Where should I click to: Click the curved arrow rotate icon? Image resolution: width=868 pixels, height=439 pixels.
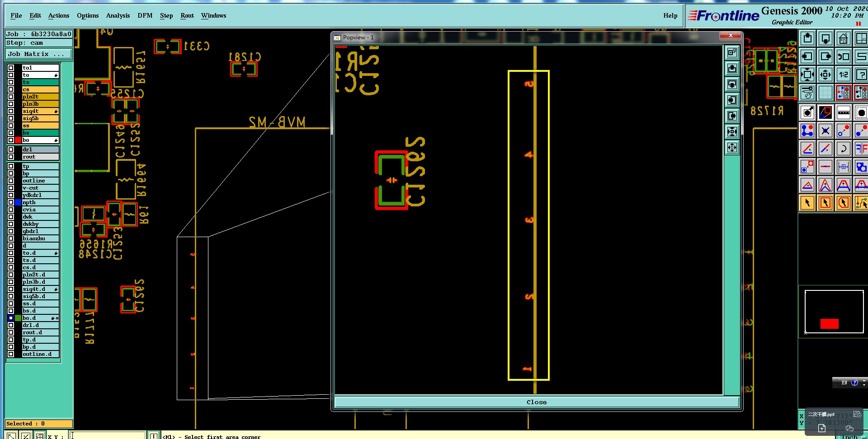click(844, 149)
